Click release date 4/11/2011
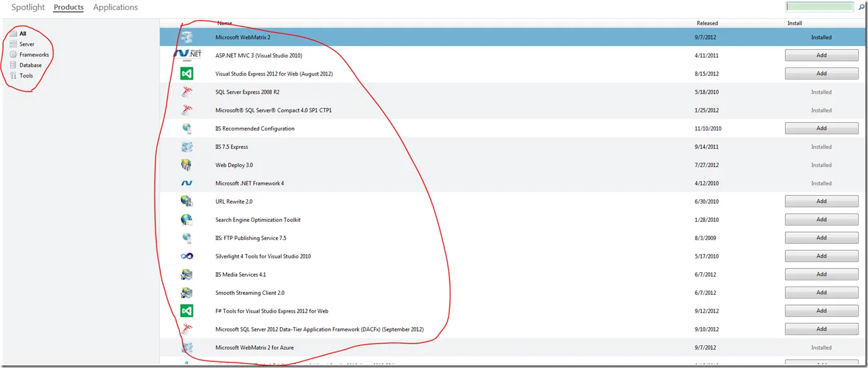This screenshot has height=368, width=868. pos(706,55)
